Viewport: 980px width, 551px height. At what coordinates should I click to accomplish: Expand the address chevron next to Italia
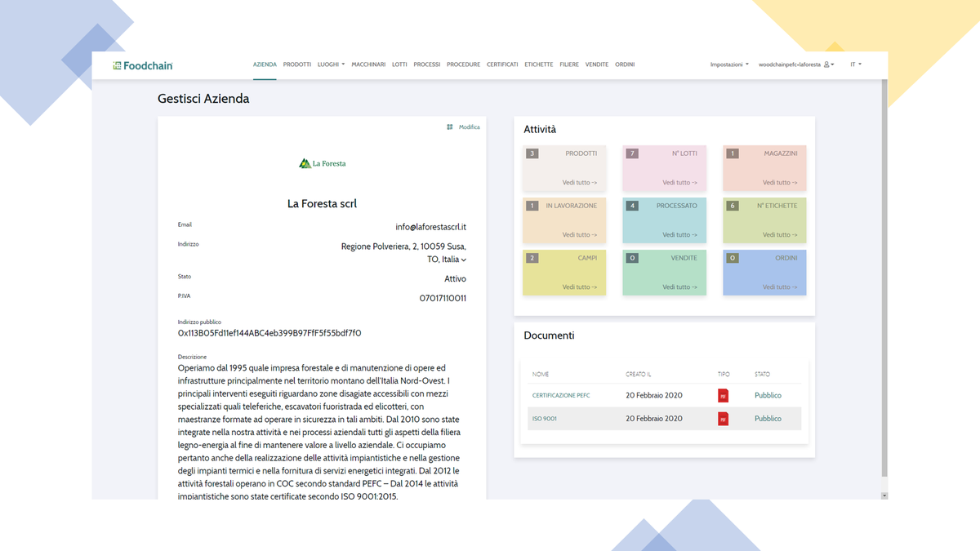464,260
